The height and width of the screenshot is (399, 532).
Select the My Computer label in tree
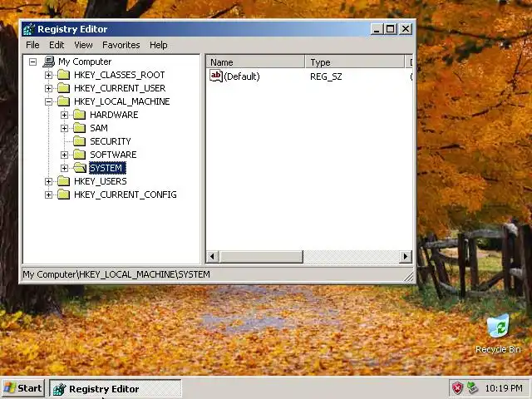point(85,62)
